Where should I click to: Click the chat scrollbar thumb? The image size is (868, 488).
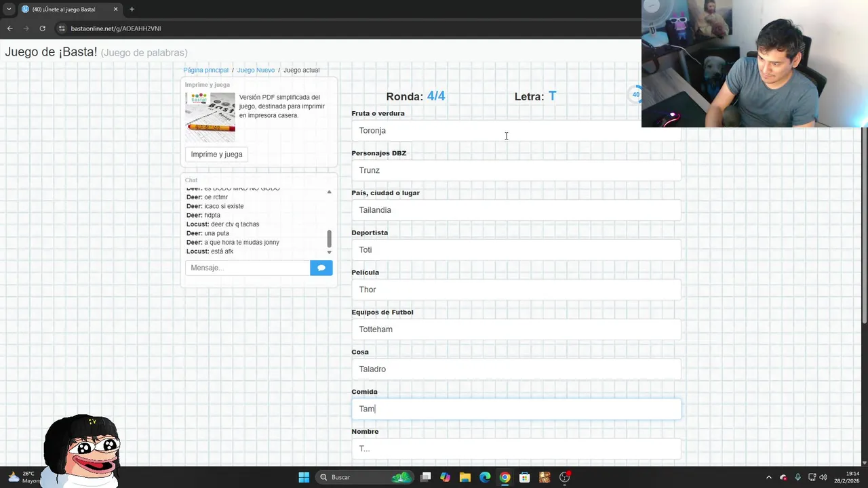click(330, 239)
